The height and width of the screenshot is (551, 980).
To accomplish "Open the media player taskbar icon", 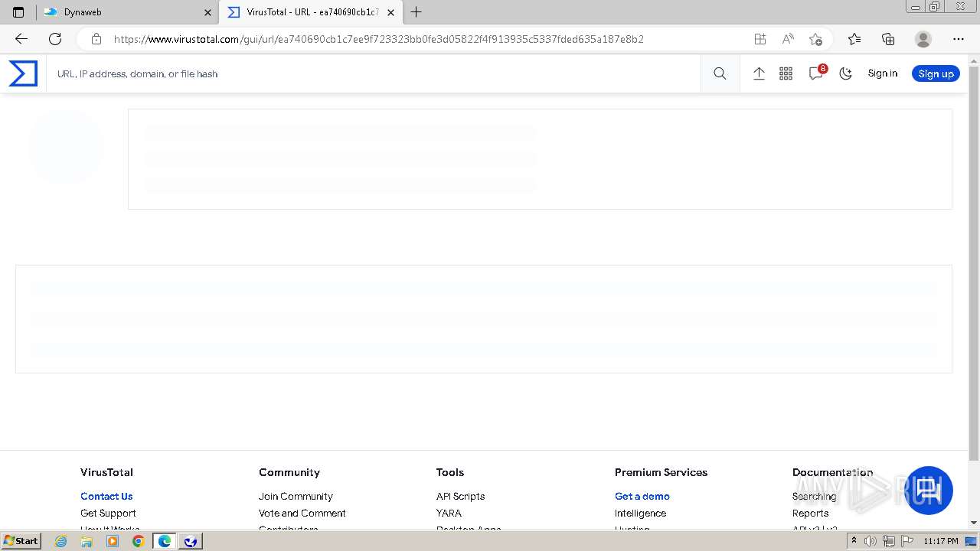I will point(113,541).
